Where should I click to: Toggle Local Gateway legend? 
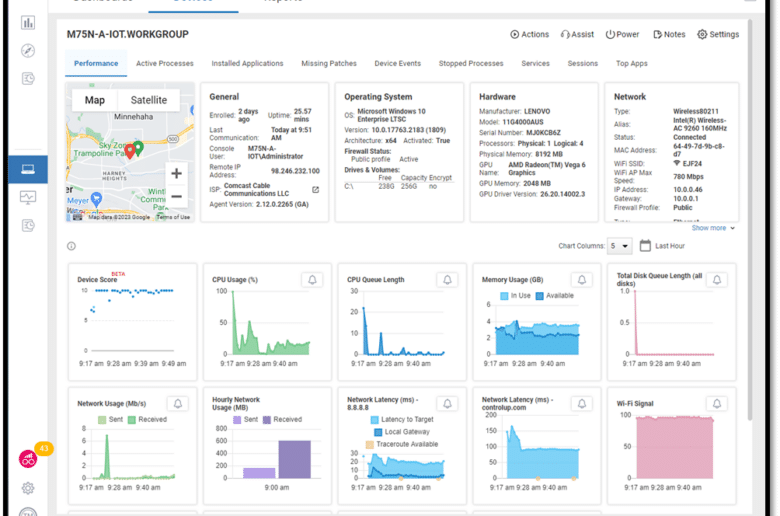click(402, 432)
